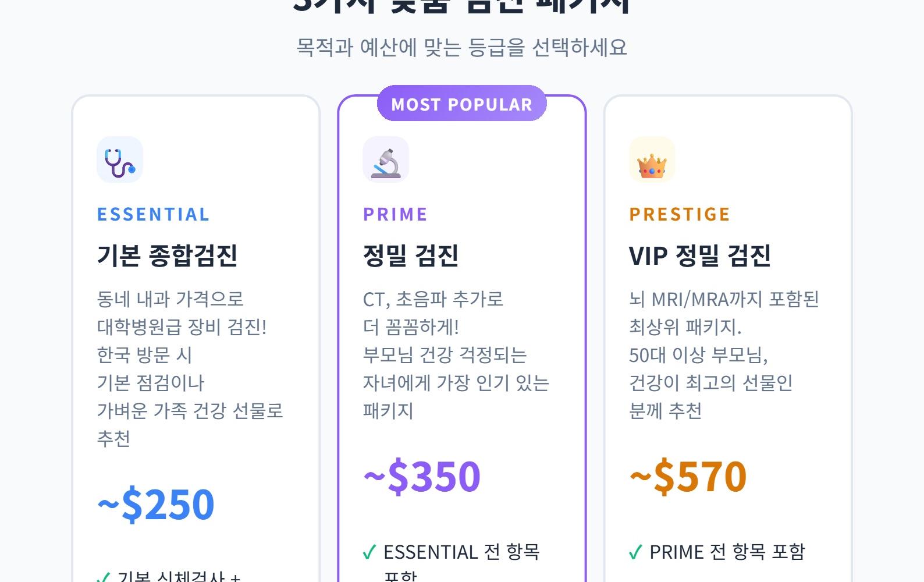Image resolution: width=924 pixels, height=582 pixels.
Task: Click the stethoscope icon on Essential card
Action: (x=119, y=160)
